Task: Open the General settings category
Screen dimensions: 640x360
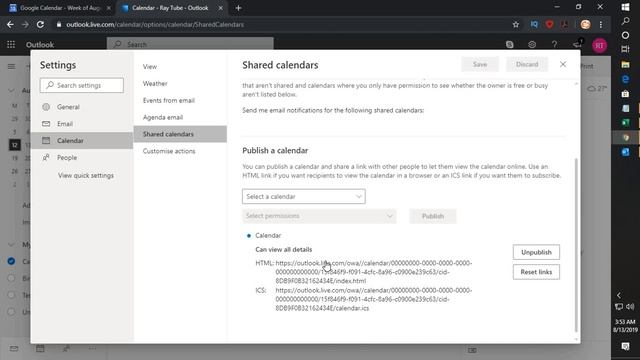Action: coord(82,107)
